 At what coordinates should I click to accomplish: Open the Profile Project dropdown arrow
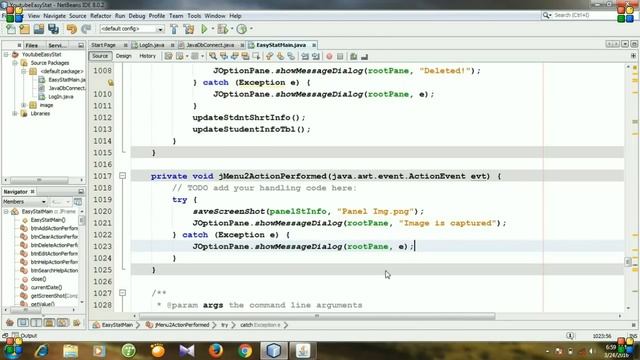(x=251, y=29)
